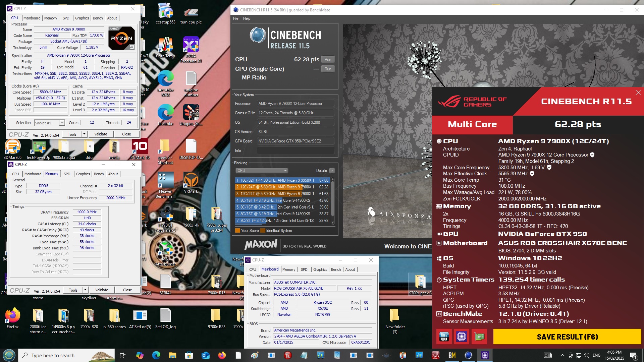Open notification center icon
This screenshot has height=362, width=644.
pos(633,355)
